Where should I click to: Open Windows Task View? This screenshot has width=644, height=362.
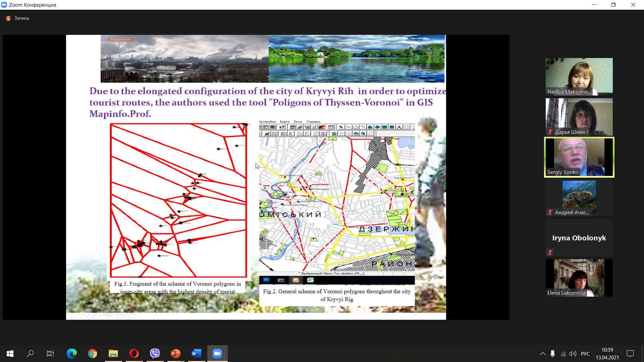point(50,354)
